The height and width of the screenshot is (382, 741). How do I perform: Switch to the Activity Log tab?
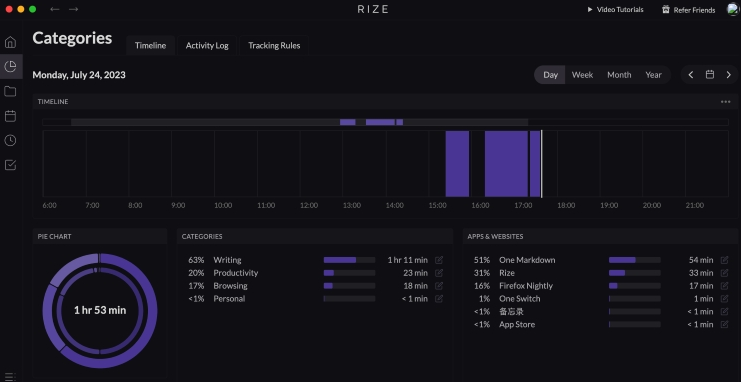207,45
